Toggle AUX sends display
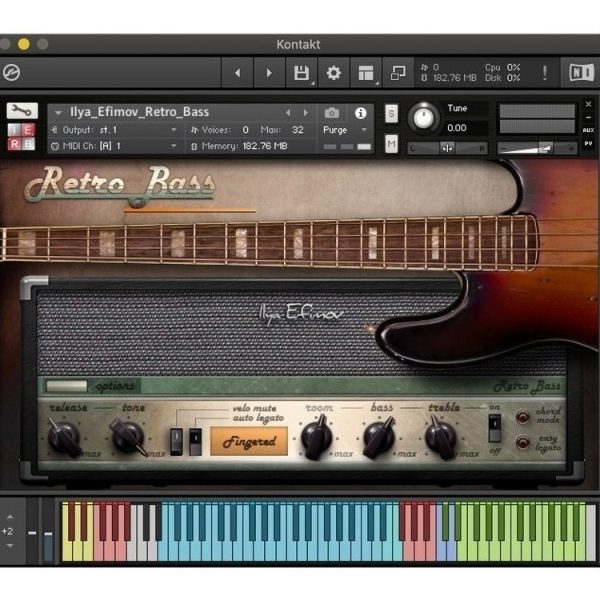 click(589, 130)
